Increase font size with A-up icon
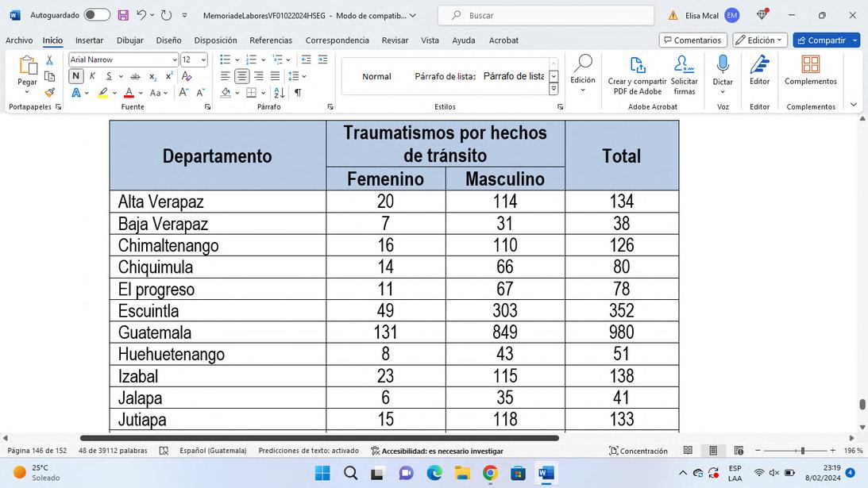The width and height of the screenshot is (868, 488). [x=183, y=92]
